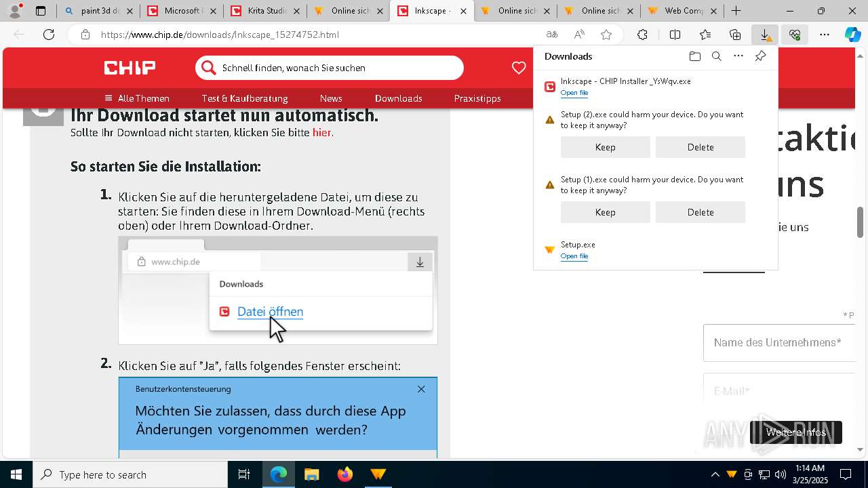Click the Datei öffnen instruction image

(278, 290)
